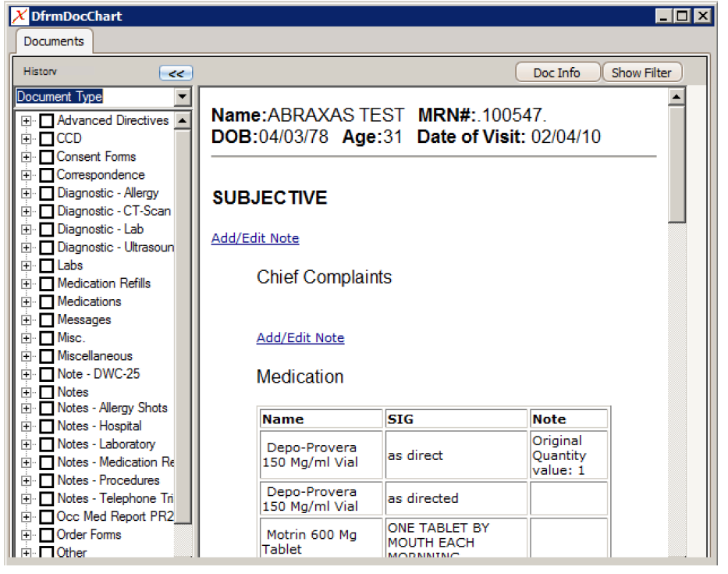This screenshot has height=574, width=728.
Task: Open the Doc Info button
Action: 557,73
